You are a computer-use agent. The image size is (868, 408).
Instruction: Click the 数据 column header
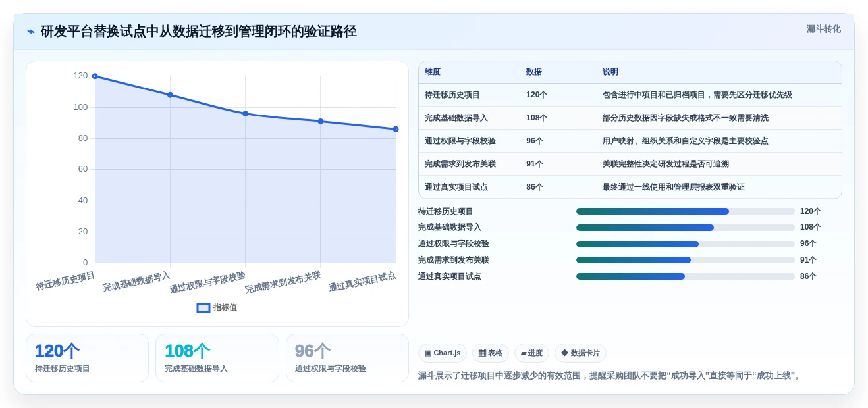click(534, 72)
